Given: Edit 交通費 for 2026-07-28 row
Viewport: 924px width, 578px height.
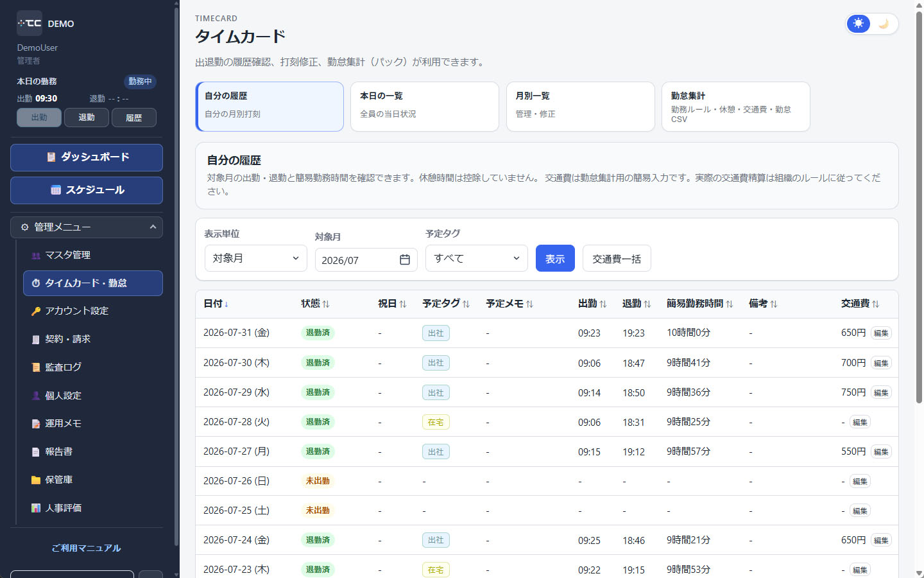Looking at the screenshot, I should point(860,422).
